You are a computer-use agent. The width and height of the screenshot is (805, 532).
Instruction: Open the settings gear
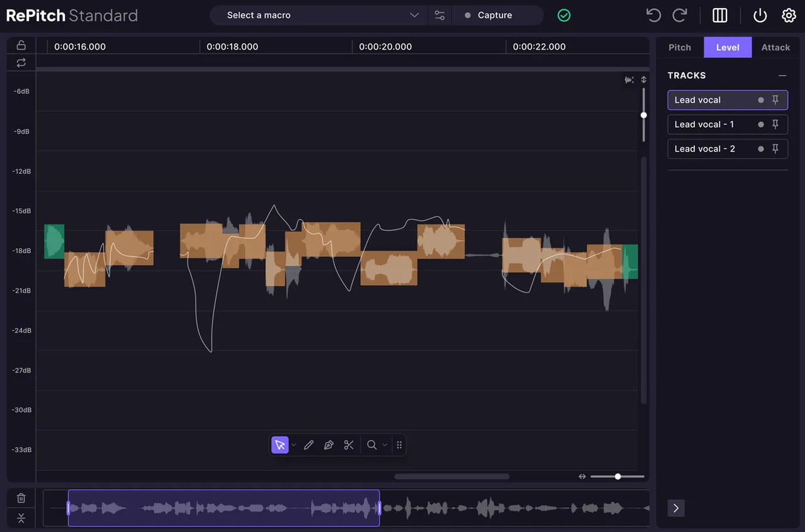(x=789, y=14)
